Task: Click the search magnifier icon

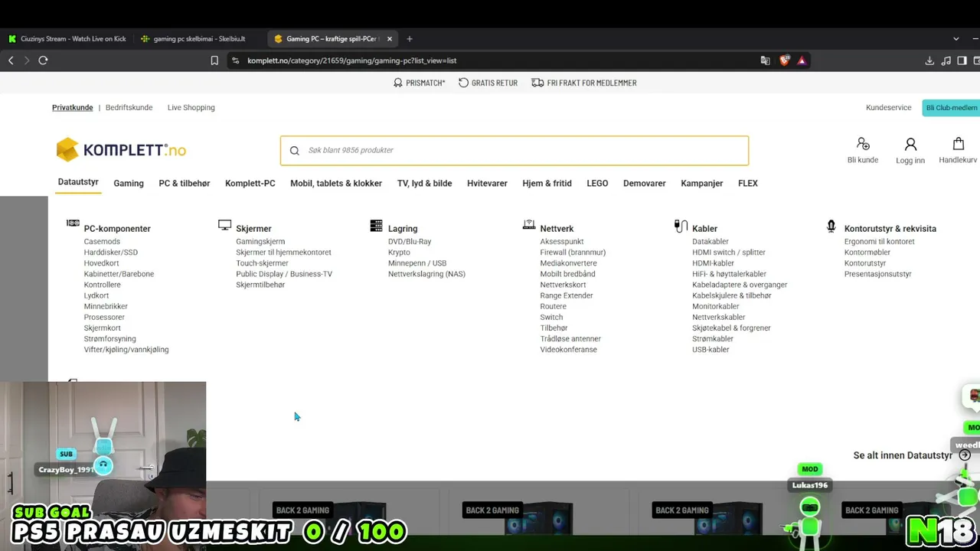Action: point(295,151)
